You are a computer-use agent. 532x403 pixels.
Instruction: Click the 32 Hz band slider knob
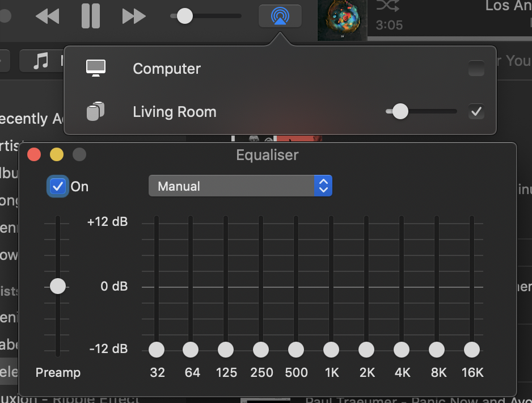coord(157,350)
